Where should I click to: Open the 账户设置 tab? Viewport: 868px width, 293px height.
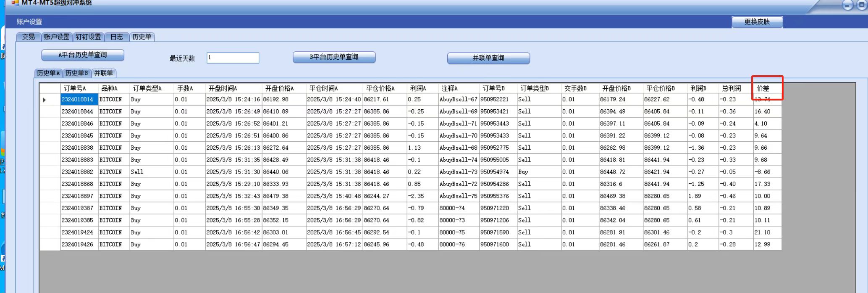(x=57, y=37)
